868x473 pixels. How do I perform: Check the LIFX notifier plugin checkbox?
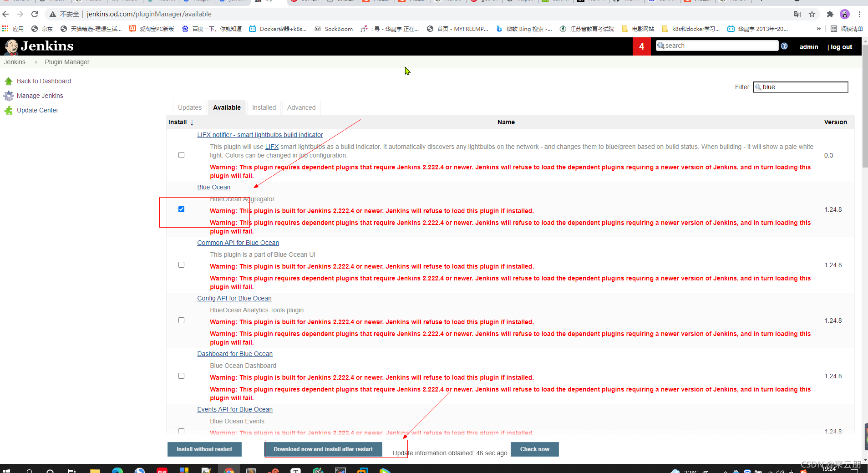[181, 155]
